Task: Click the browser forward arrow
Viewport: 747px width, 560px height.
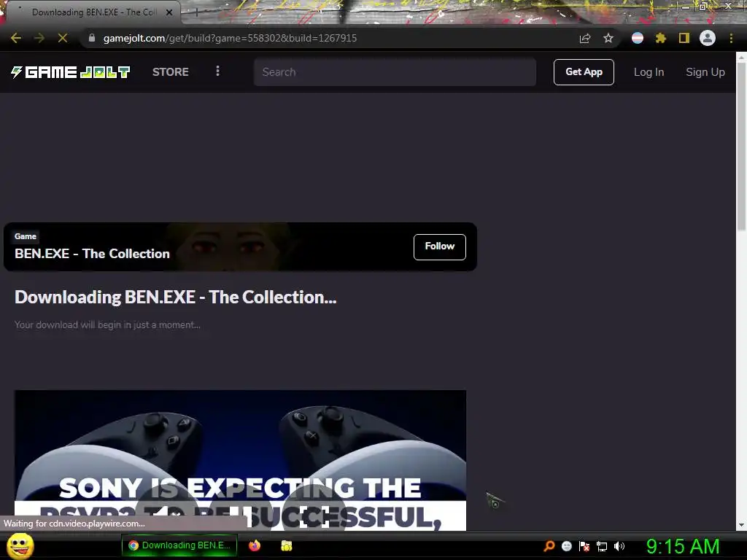Action: coord(39,38)
